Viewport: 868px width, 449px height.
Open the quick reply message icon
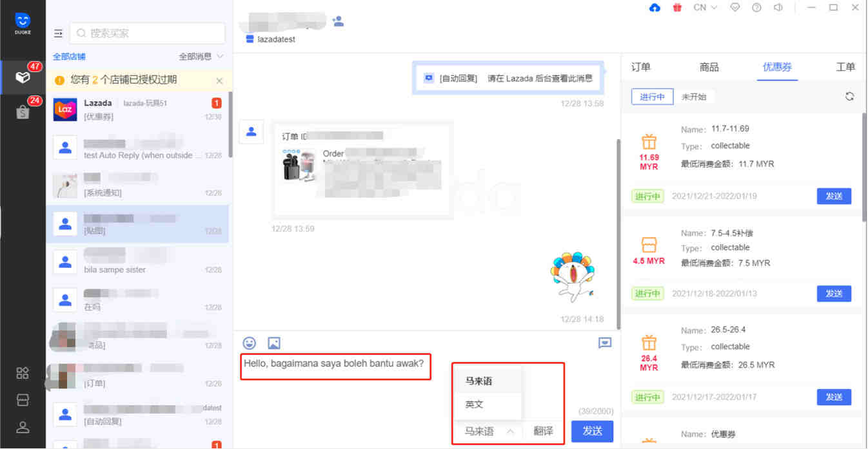(604, 343)
